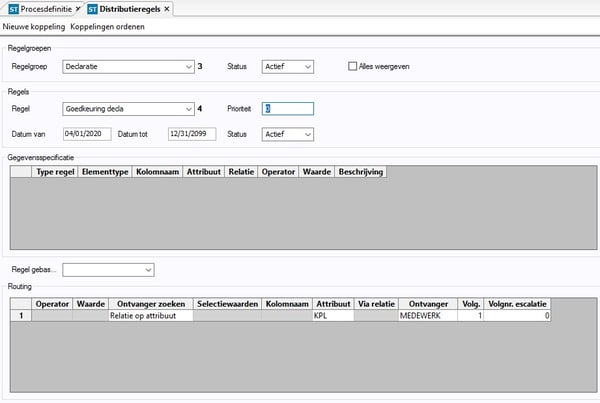Viewport: 600px width, 403px height.
Task: Click the ST icon on Distributieregels tab
Action: coord(93,9)
